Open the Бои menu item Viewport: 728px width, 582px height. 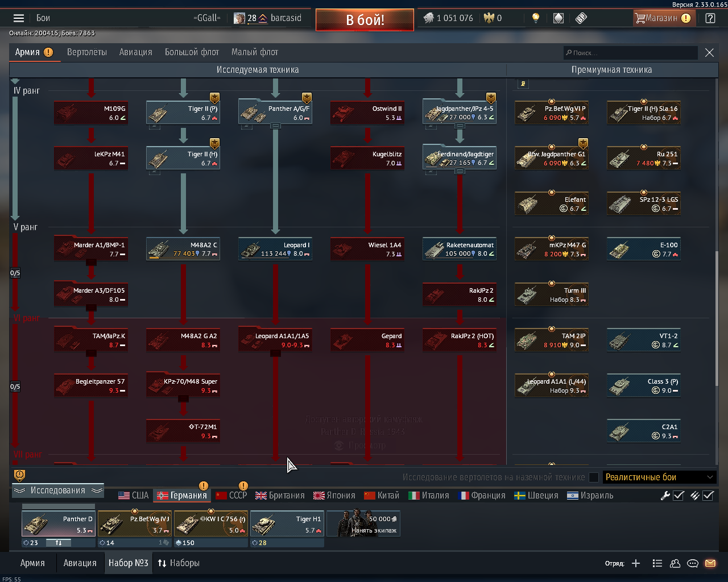pyautogui.click(x=43, y=18)
